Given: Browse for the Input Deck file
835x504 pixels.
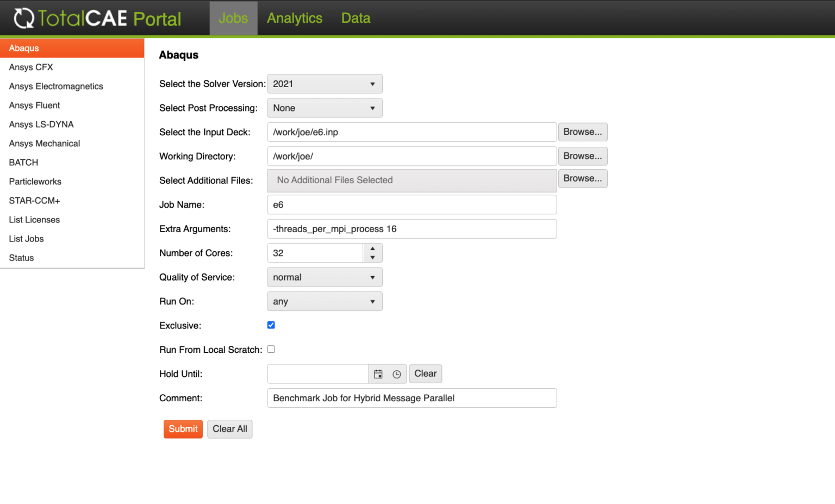Looking at the screenshot, I should pos(582,132).
